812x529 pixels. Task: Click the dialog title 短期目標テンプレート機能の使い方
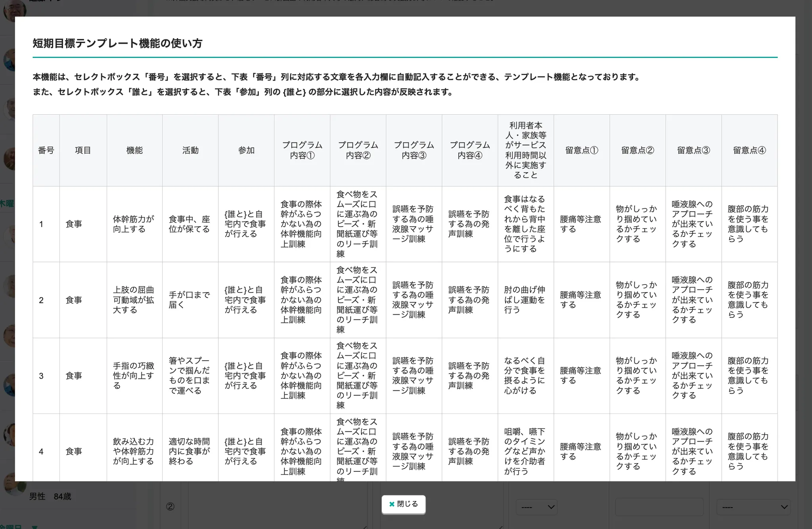[x=117, y=43]
